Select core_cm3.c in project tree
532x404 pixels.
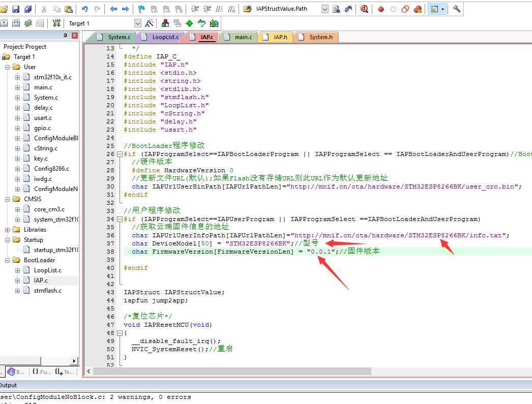click(49, 209)
